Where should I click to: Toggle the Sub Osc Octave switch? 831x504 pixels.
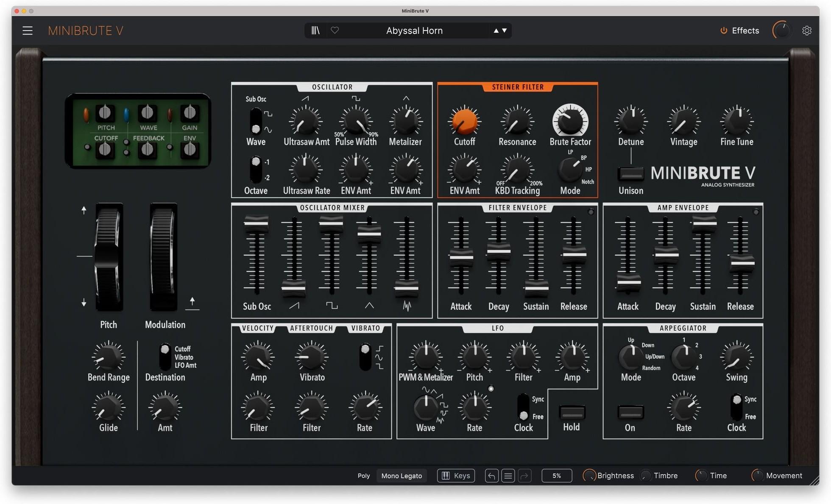click(256, 170)
